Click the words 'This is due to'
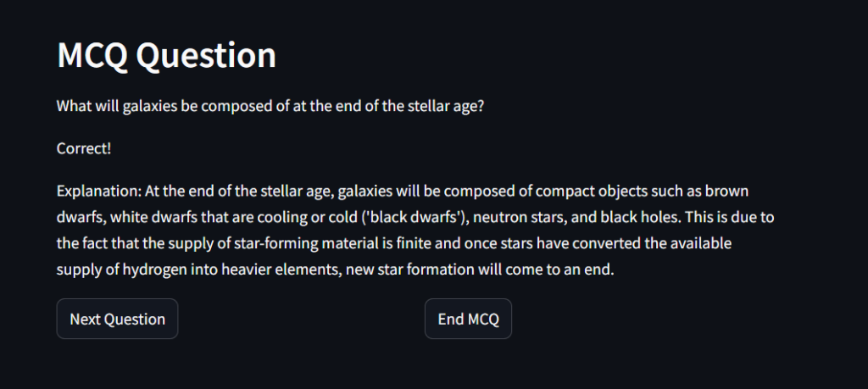 (729, 218)
